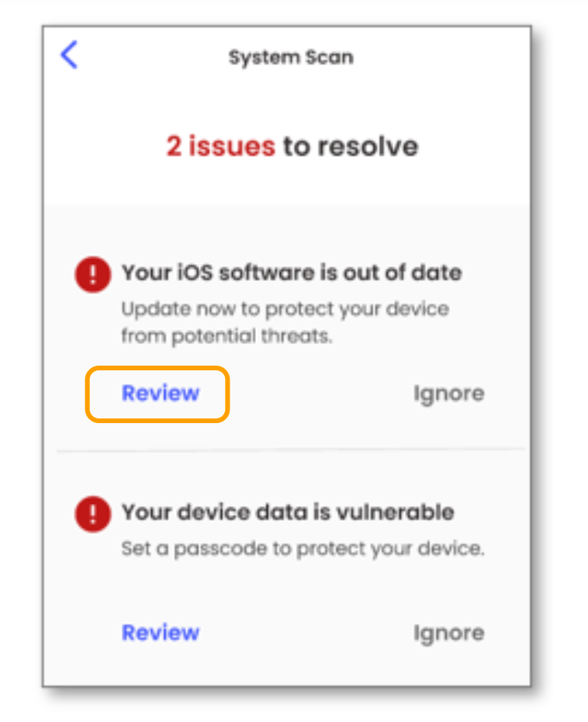Click Review for the outdated iOS software issue
This screenshot has width=588, height=722.
[x=159, y=394]
